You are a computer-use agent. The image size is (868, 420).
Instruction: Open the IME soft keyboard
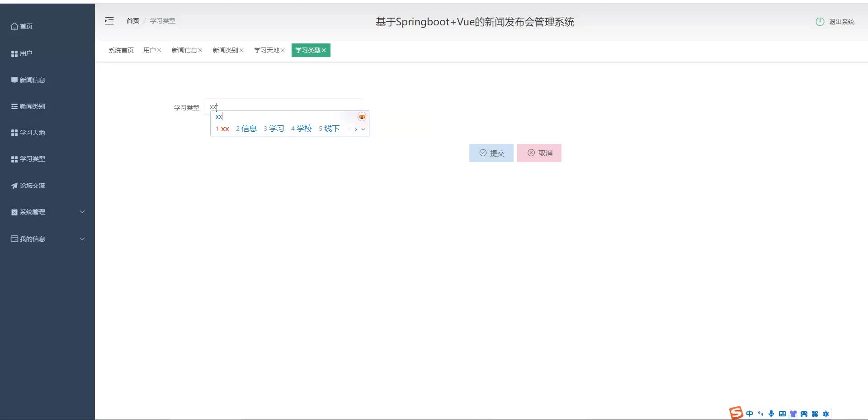[782, 414]
